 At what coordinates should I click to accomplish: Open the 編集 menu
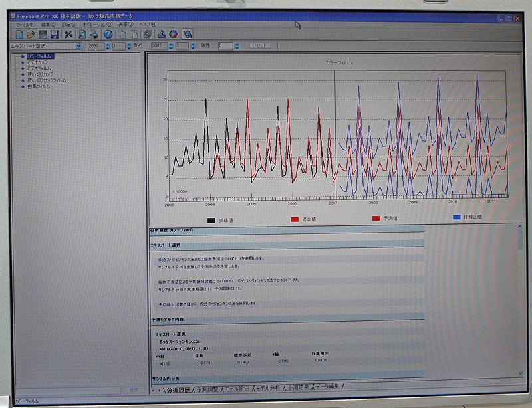(x=48, y=25)
